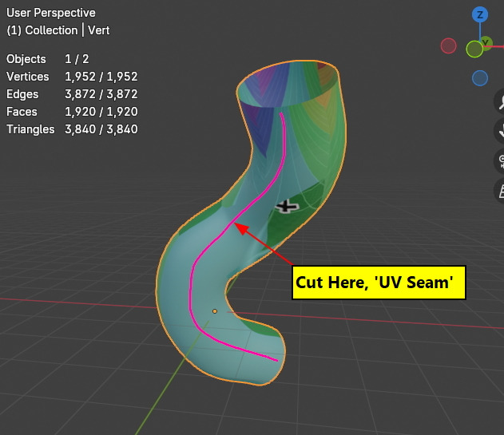Click the triangles count '3,840 / 3,840'
Image resolution: width=504 pixels, height=435 pixels.
click(x=101, y=129)
